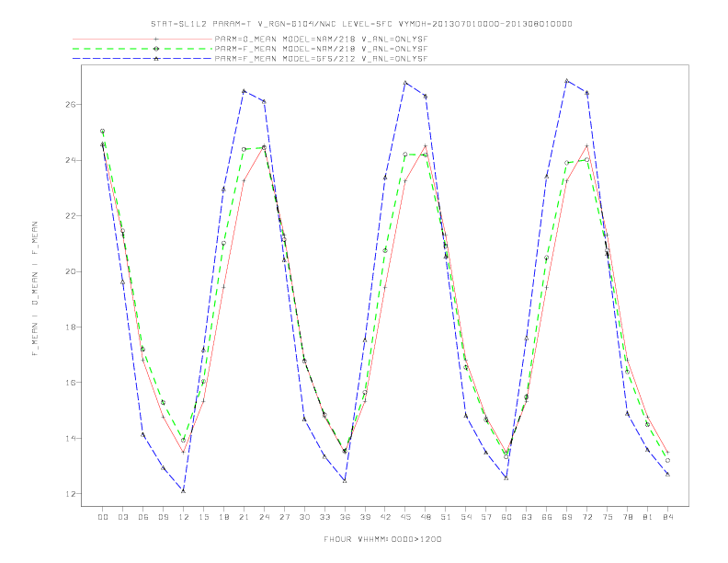Click x-axis tick label 36

pyautogui.click(x=345, y=517)
